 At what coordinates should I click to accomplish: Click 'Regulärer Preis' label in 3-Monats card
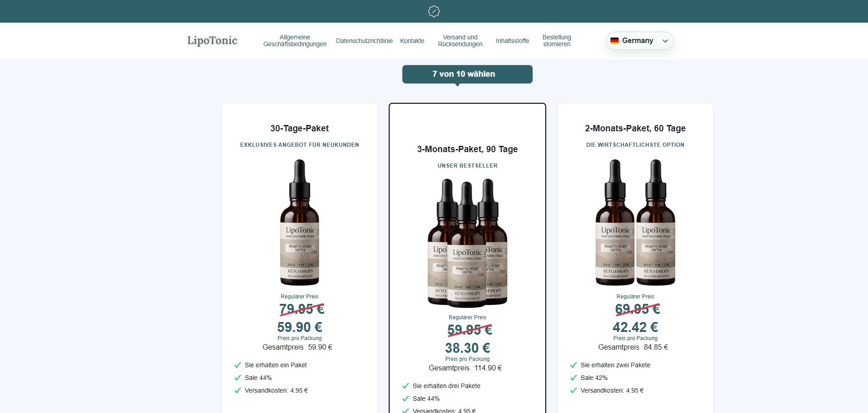[467, 317]
